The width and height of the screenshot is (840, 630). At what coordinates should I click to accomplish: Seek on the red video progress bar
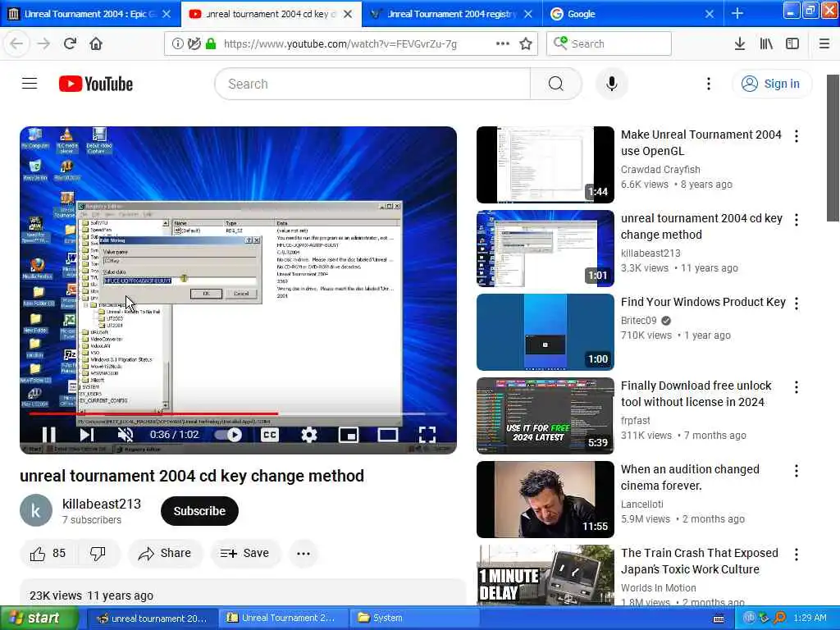point(238,413)
